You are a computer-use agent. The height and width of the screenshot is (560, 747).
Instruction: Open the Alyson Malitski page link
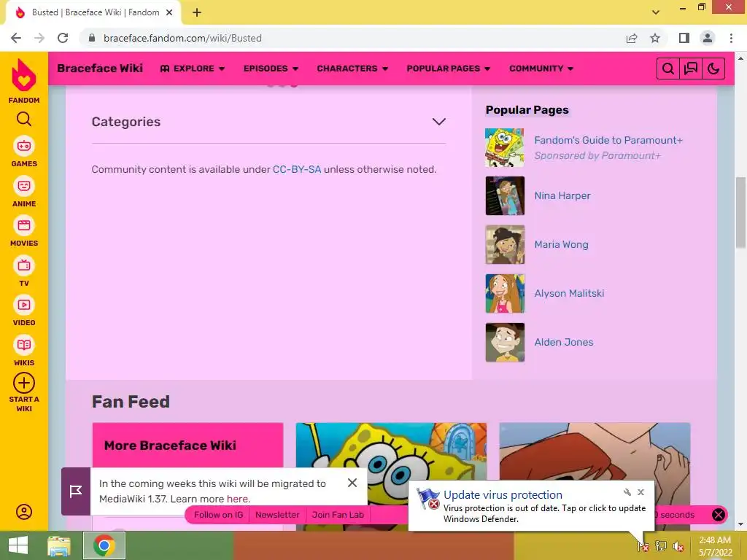[569, 293]
